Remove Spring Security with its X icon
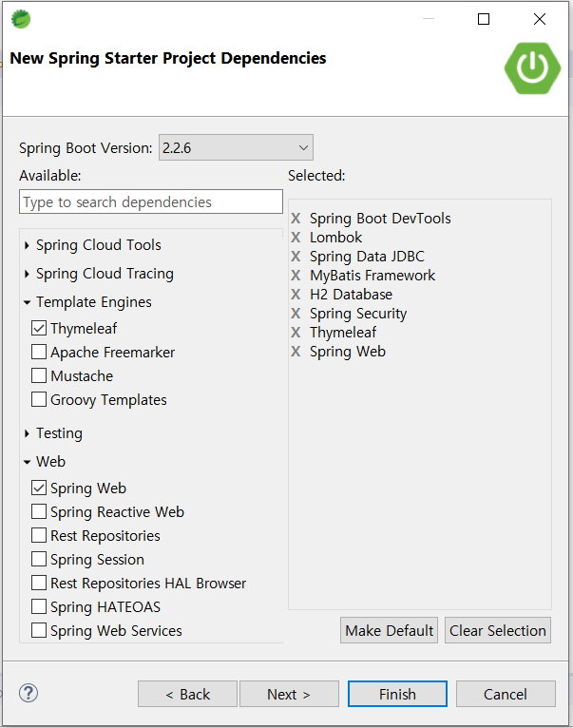The width and height of the screenshot is (573, 728). point(296,314)
